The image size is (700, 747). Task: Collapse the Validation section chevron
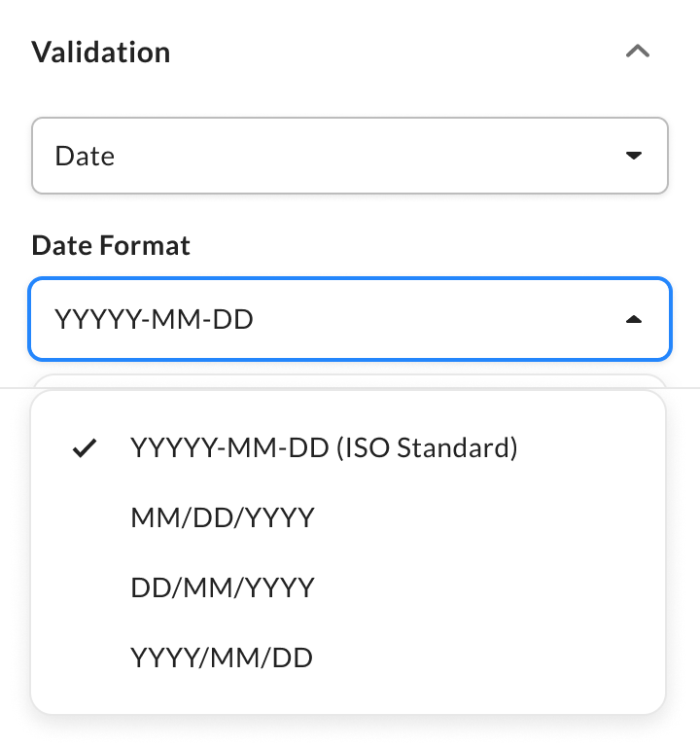click(638, 52)
